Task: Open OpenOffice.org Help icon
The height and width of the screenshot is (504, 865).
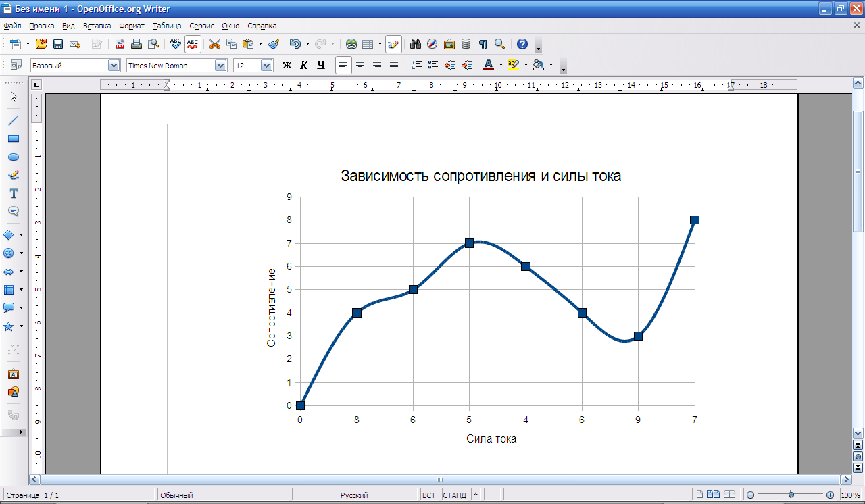Action: (x=522, y=44)
